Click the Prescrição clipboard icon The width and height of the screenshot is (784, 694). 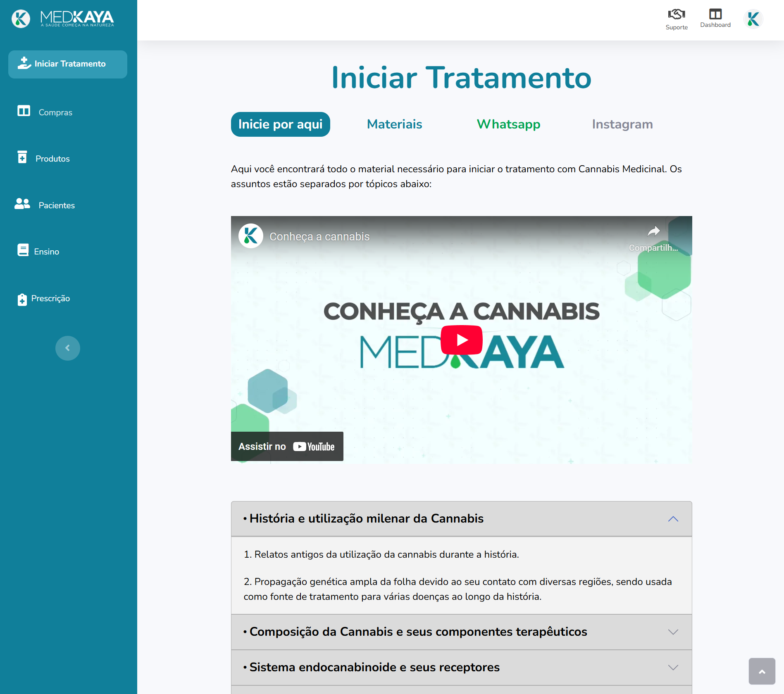22,299
